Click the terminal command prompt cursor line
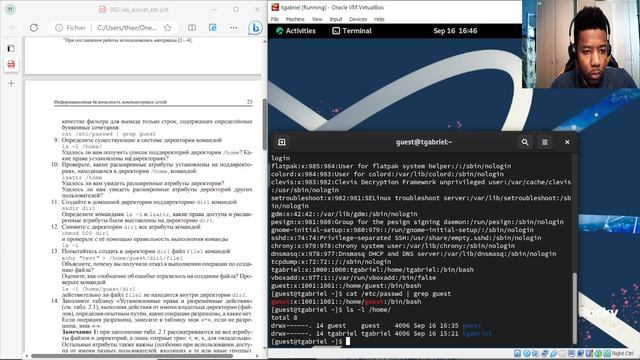The width and height of the screenshot is (640, 360). pos(311,341)
